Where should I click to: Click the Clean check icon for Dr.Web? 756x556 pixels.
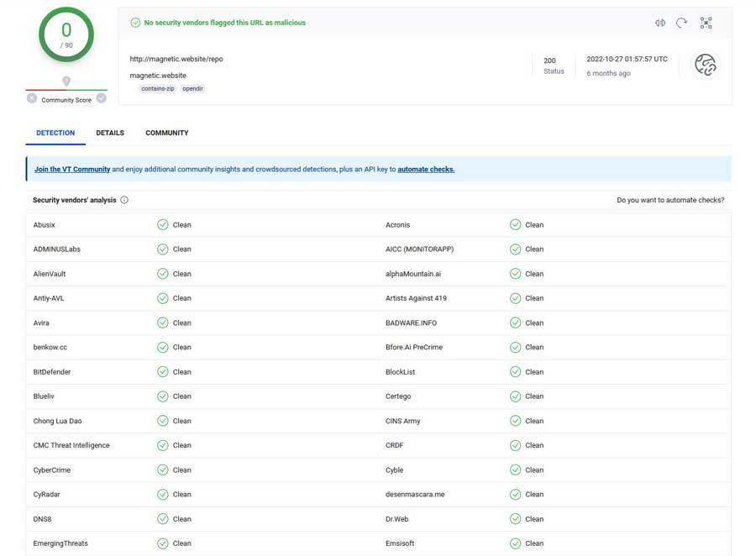tap(516, 519)
